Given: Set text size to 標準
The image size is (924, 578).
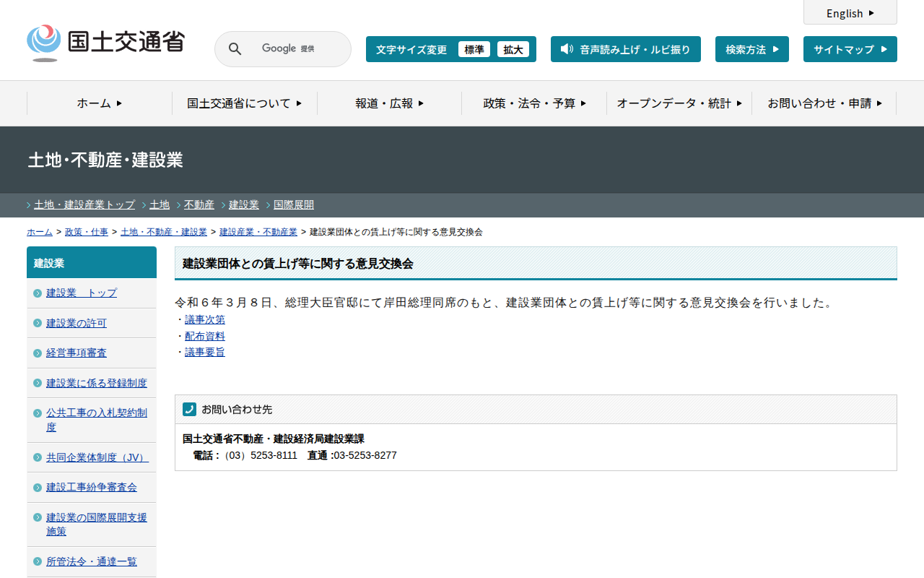Looking at the screenshot, I should (x=474, y=49).
